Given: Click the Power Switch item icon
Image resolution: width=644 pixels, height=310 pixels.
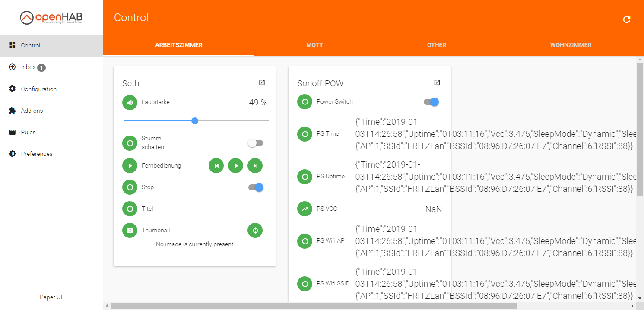Looking at the screenshot, I should (305, 102).
